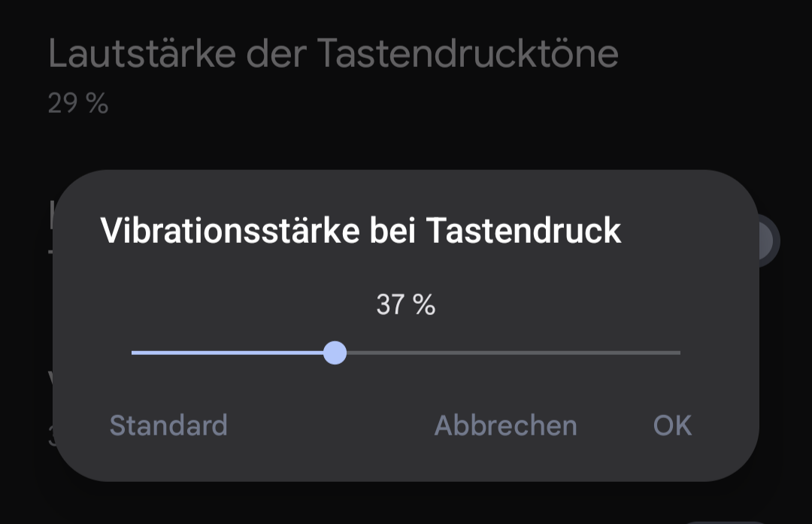Toggle the switch partly hidden behind the dialog's right edge
Image resolution: width=812 pixels, height=524 pixels.
(768, 241)
